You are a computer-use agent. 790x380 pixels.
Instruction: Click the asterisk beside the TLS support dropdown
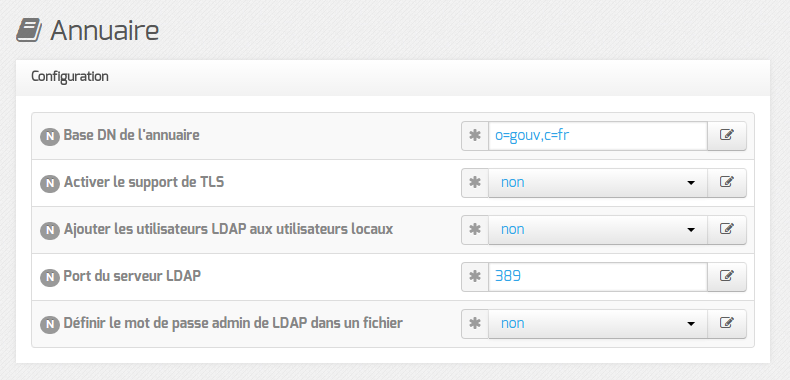(475, 182)
